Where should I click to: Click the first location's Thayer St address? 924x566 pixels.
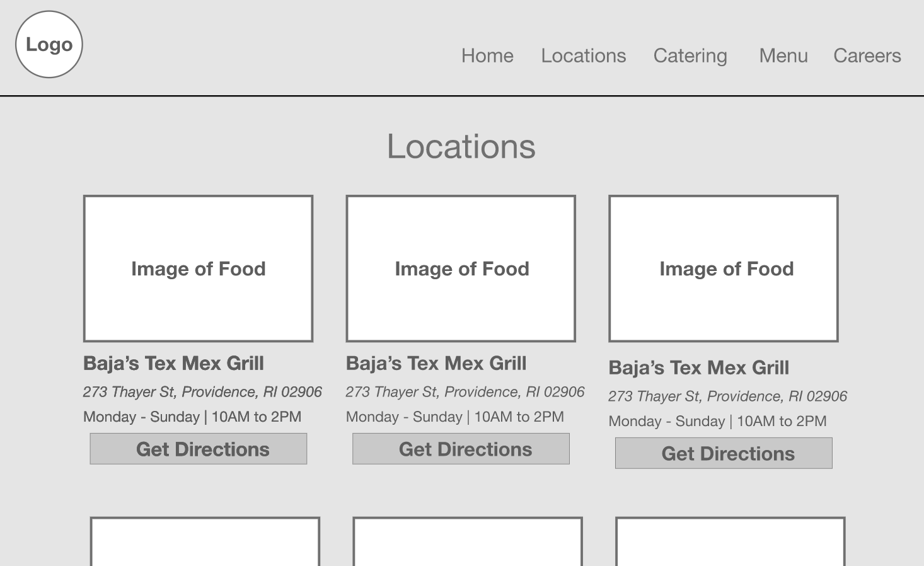[202, 392]
